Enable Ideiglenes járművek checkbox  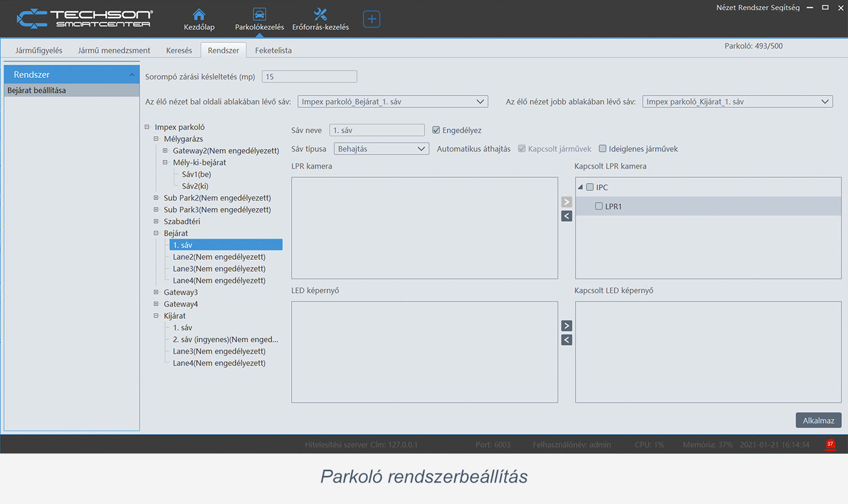point(603,149)
